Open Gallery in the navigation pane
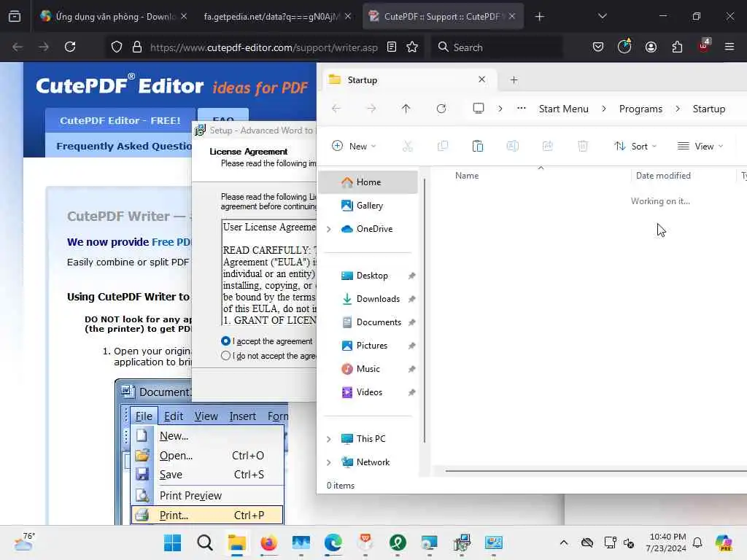The image size is (747, 560). point(368,205)
